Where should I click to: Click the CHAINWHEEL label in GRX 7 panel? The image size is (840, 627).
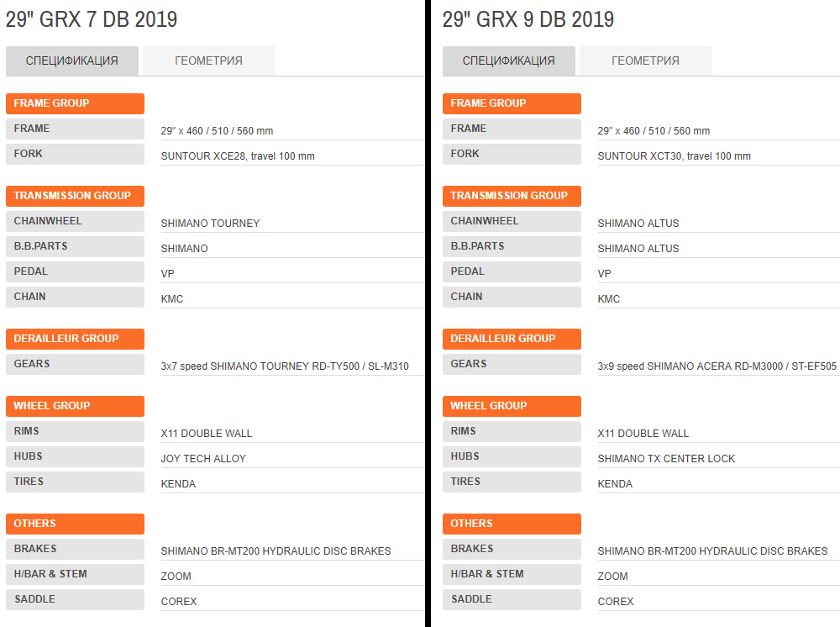(x=75, y=221)
